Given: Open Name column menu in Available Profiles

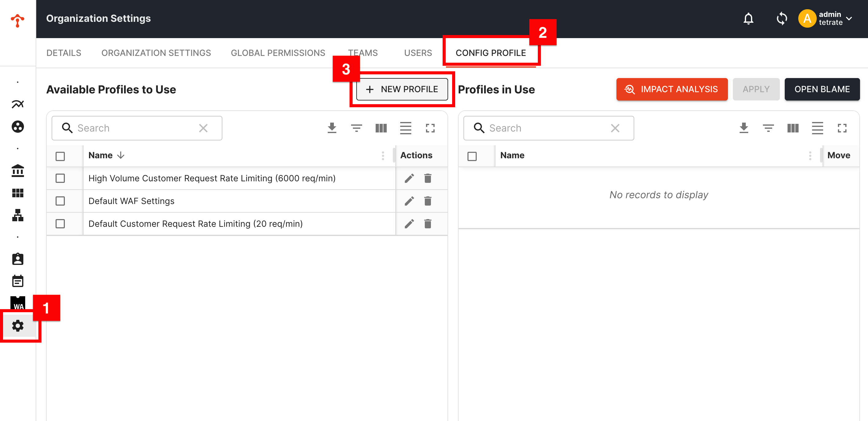Looking at the screenshot, I should click(383, 156).
